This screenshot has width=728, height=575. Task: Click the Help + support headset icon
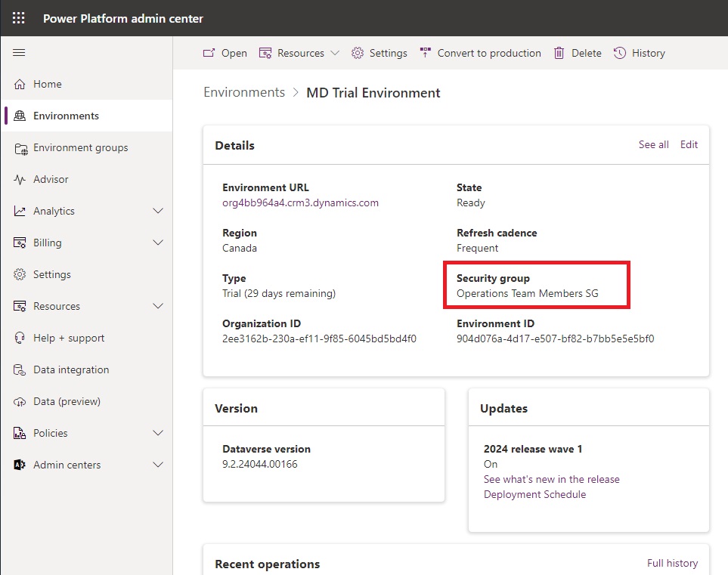pos(20,338)
